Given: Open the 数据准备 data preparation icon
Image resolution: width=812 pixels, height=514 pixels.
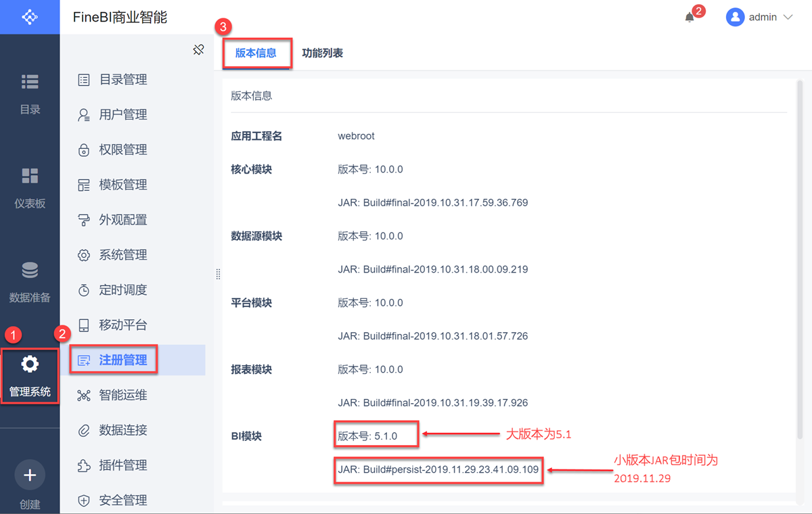Looking at the screenshot, I should tap(30, 270).
